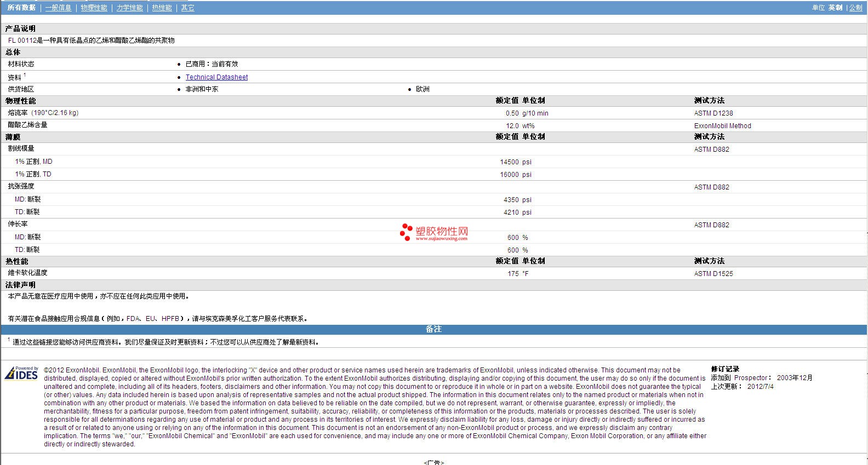This screenshot has width=868, height=465.
Task: Switch to the 热性能 tab
Action: (x=162, y=8)
